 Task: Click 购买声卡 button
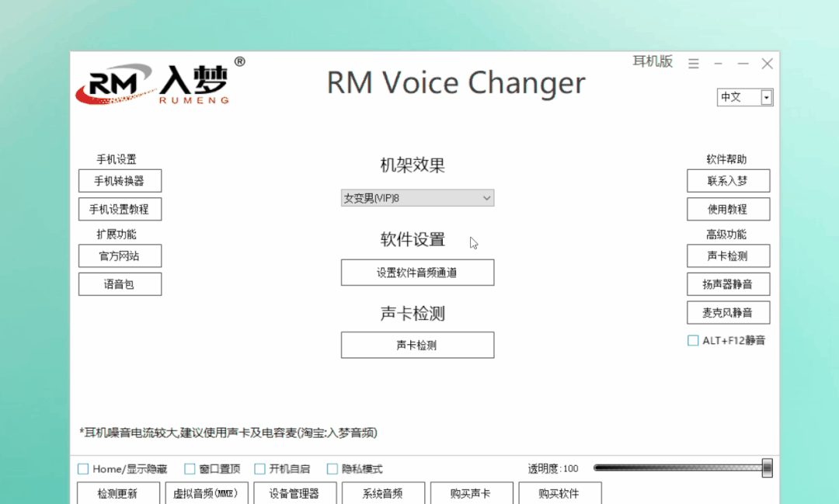[x=472, y=493]
